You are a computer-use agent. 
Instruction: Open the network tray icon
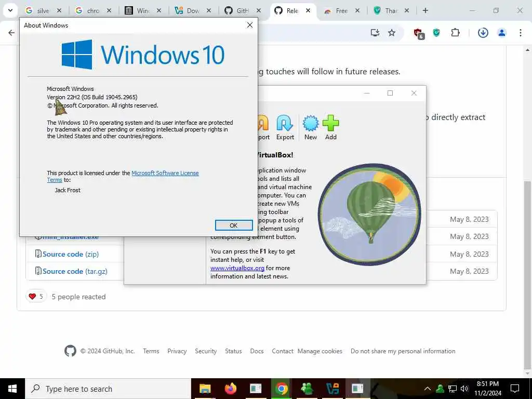coord(453,389)
